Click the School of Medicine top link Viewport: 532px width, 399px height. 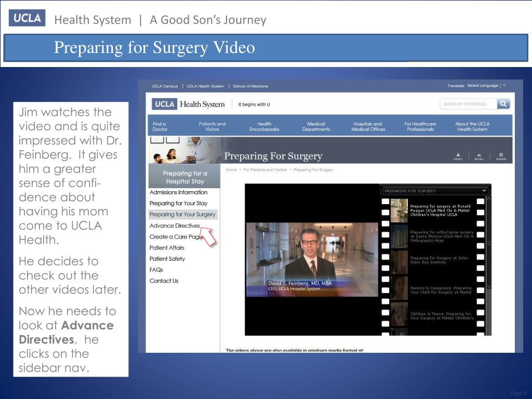(x=250, y=86)
